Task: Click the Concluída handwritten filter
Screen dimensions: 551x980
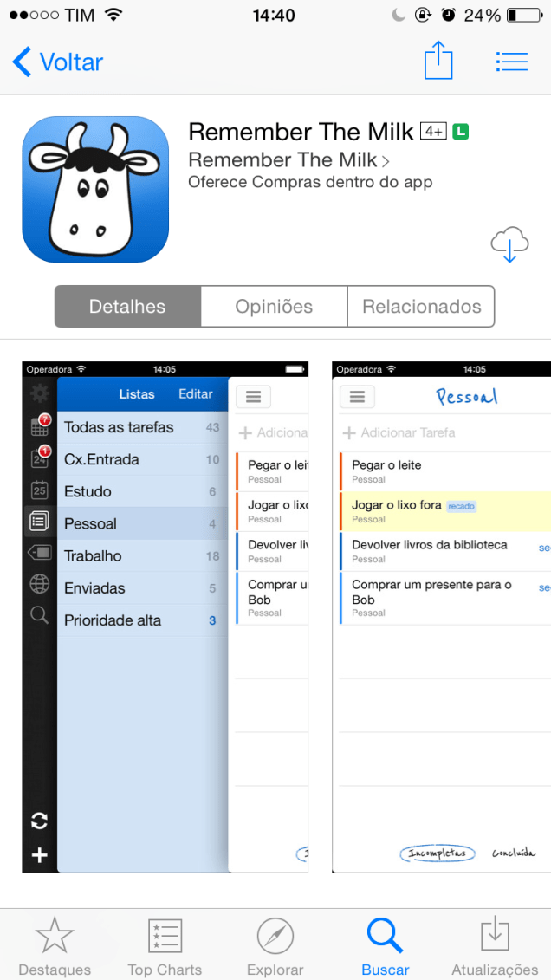Action: point(514,853)
